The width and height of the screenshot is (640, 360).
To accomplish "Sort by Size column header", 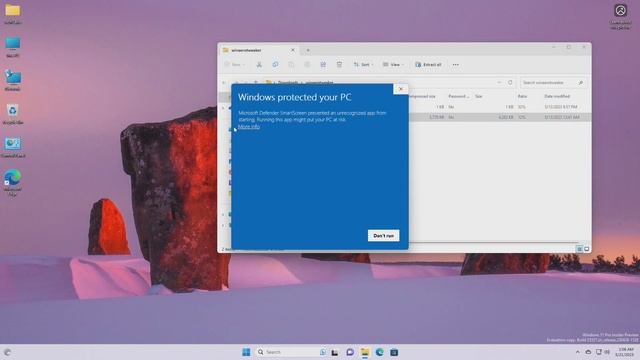I will point(479,96).
